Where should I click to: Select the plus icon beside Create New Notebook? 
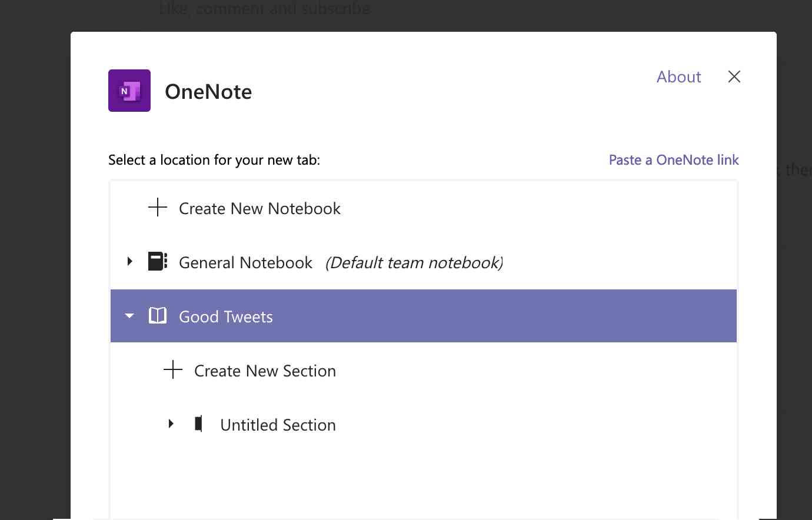[x=157, y=208]
